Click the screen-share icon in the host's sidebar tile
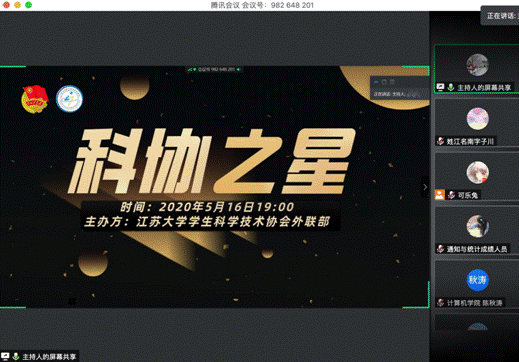This screenshot has height=362, width=519. click(x=440, y=87)
